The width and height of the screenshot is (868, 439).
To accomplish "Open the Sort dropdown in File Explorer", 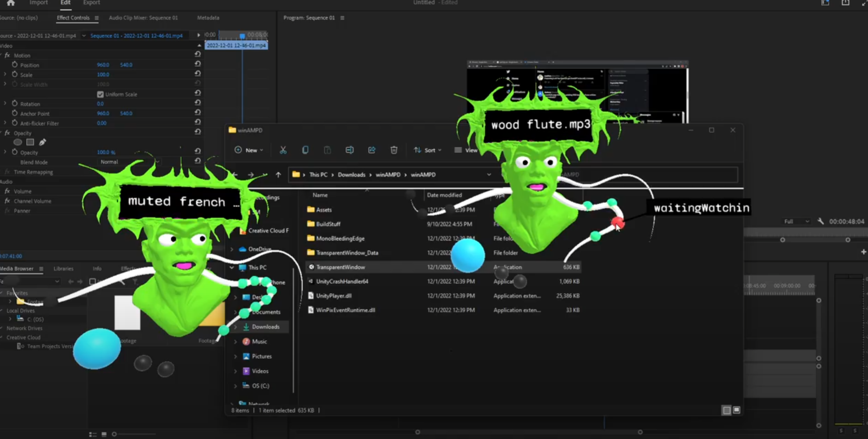I will click(x=427, y=150).
